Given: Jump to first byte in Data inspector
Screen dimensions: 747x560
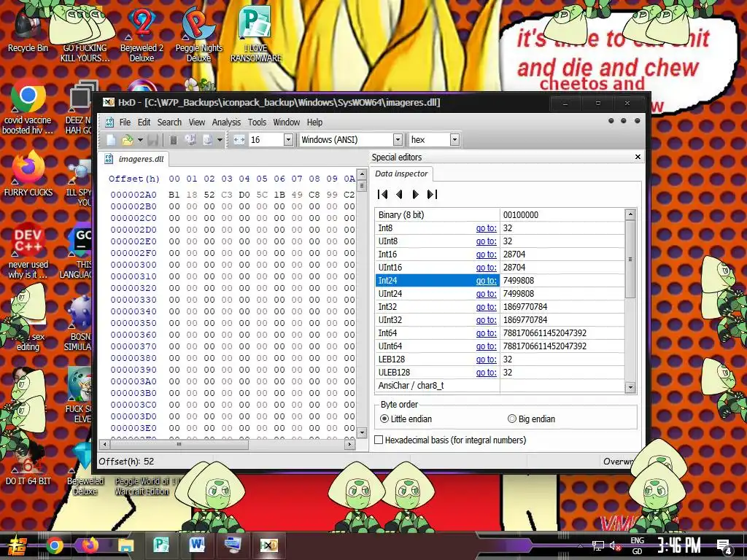Looking at the screenshot, I should pos(382,194).
